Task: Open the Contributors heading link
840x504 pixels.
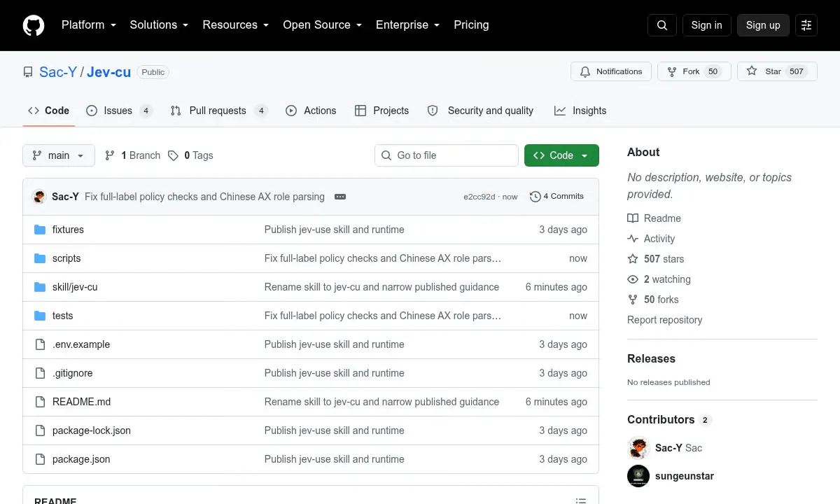Action: coord(668,419)
